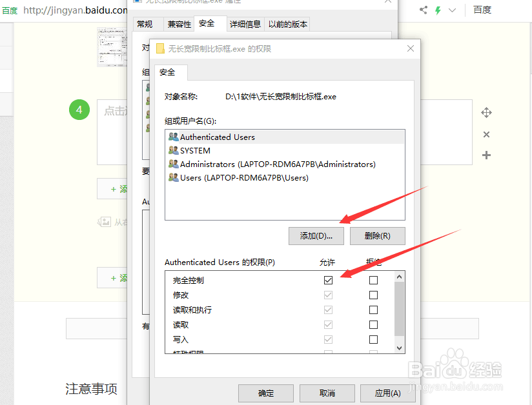Screen dimensions: 532x405
Task: Click the down arrow of the permissions list scrollbar
Action: pos(398,349)
